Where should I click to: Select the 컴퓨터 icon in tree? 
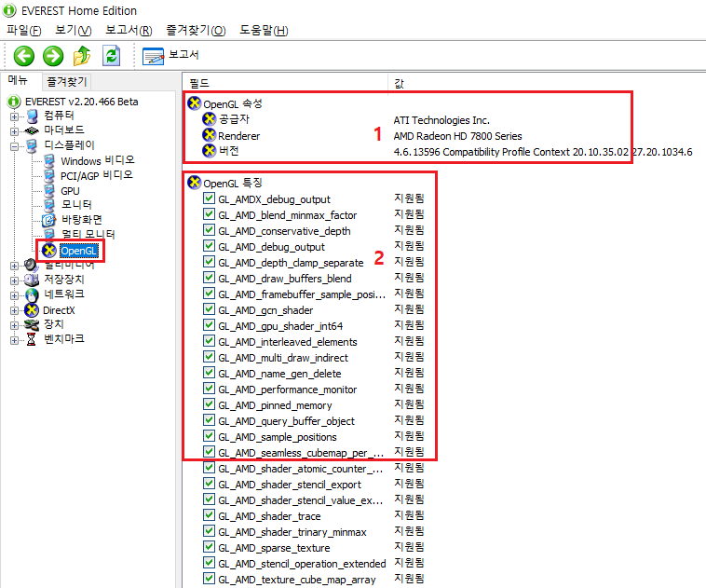tap(32, 116)
